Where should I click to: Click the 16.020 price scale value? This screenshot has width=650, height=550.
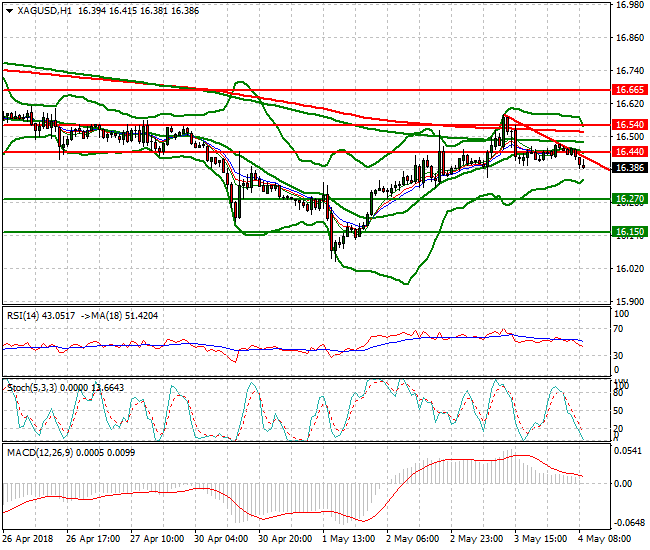(x=630, y=269)
